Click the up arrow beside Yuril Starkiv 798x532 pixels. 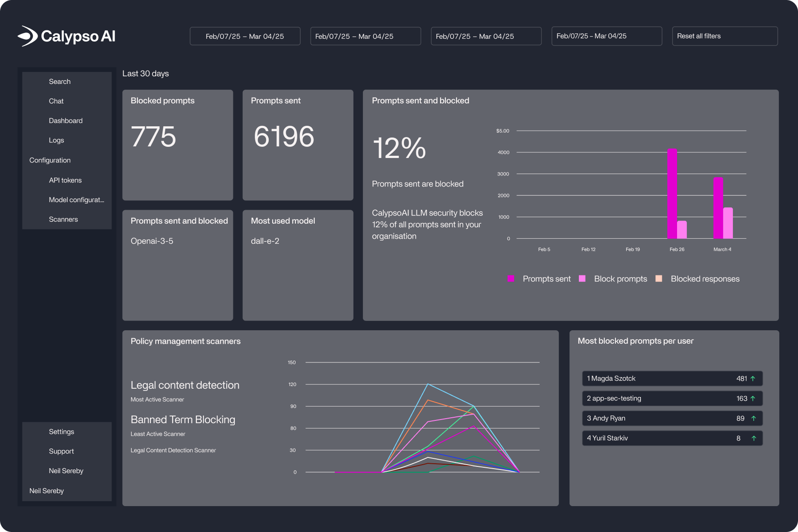(x=753, y=438)
